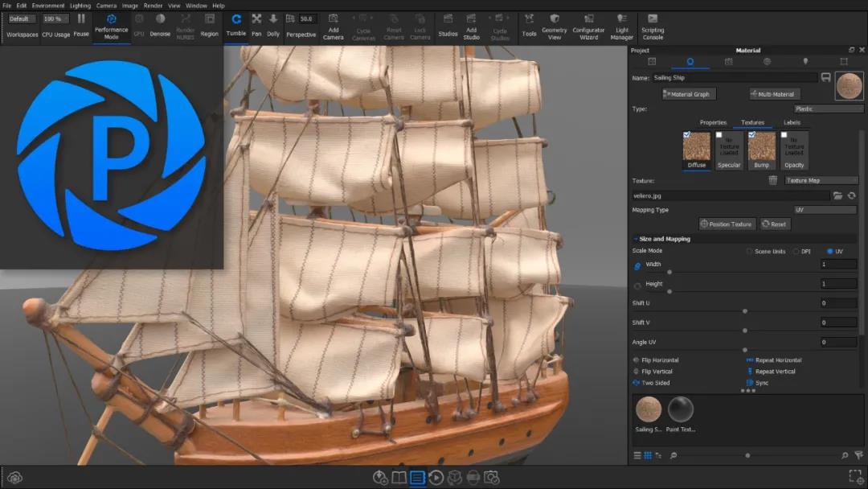Select the DPI scale mode radio button
This screenshot has width=868, height=489.
(795, 251)
